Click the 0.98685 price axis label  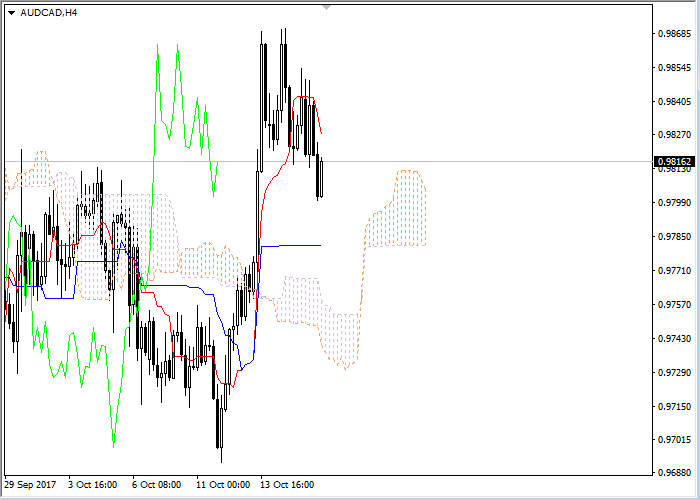(x=675, y=34)
